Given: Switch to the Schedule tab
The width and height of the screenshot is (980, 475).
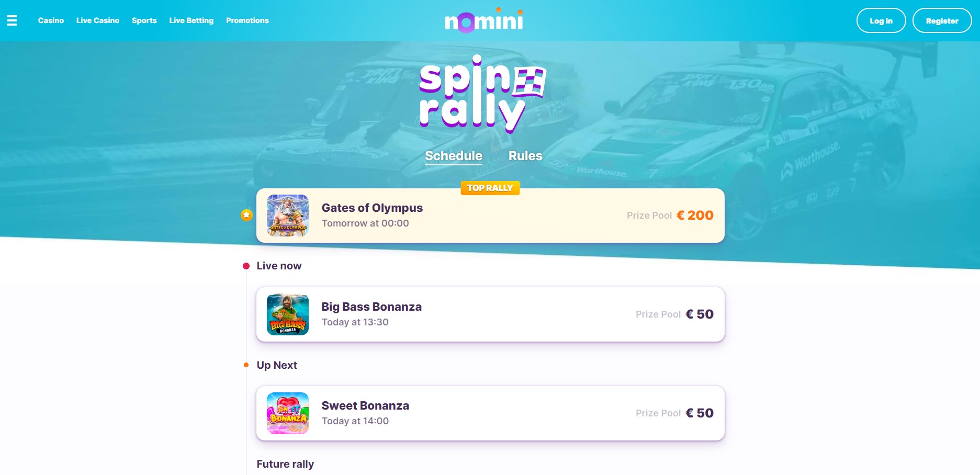Looking at the screenshot, I should [x=454, y=156].
